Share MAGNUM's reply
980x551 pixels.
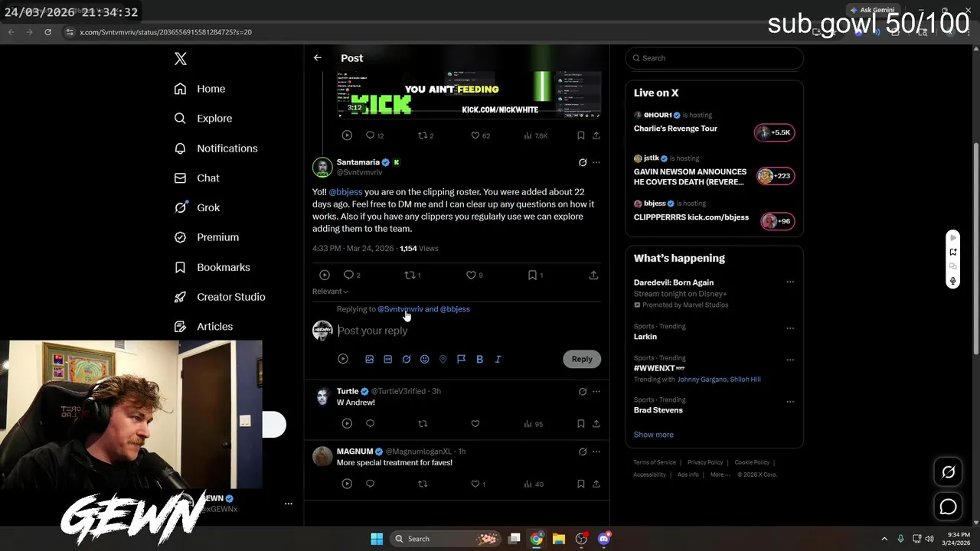click(596, 484)
